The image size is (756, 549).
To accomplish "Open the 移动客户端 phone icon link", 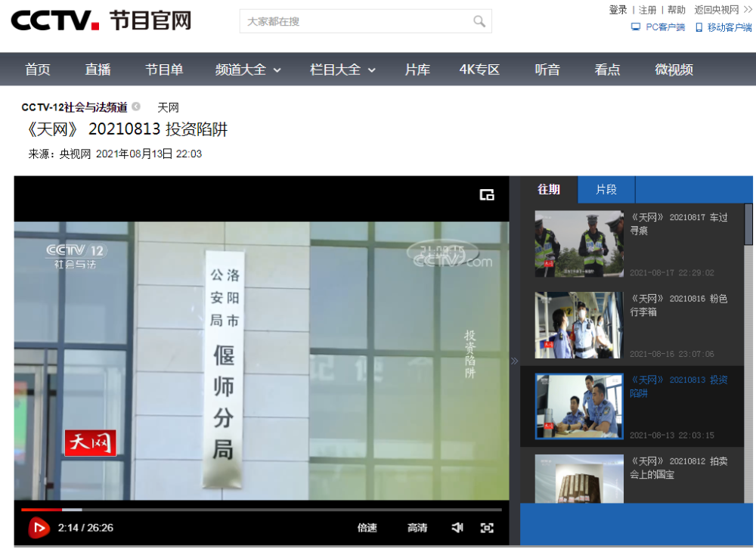I will 699,27.
